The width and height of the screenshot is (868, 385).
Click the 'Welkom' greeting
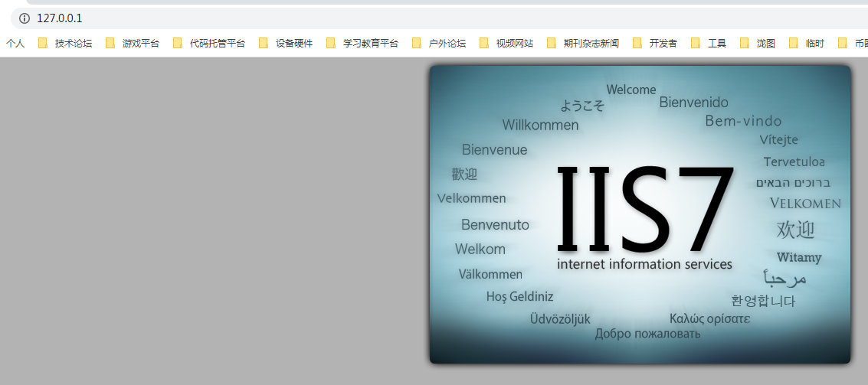click(480, 250)
